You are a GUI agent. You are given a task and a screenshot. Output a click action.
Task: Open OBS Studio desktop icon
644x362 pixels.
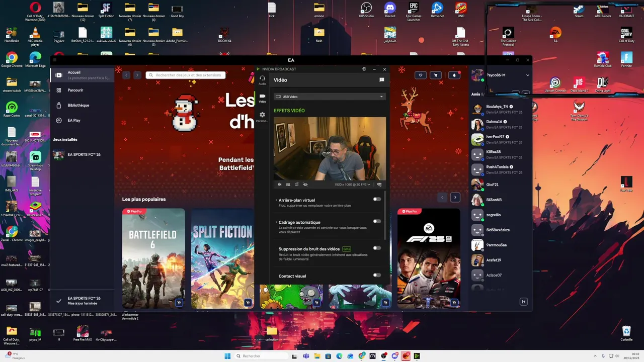coord(366,10)
